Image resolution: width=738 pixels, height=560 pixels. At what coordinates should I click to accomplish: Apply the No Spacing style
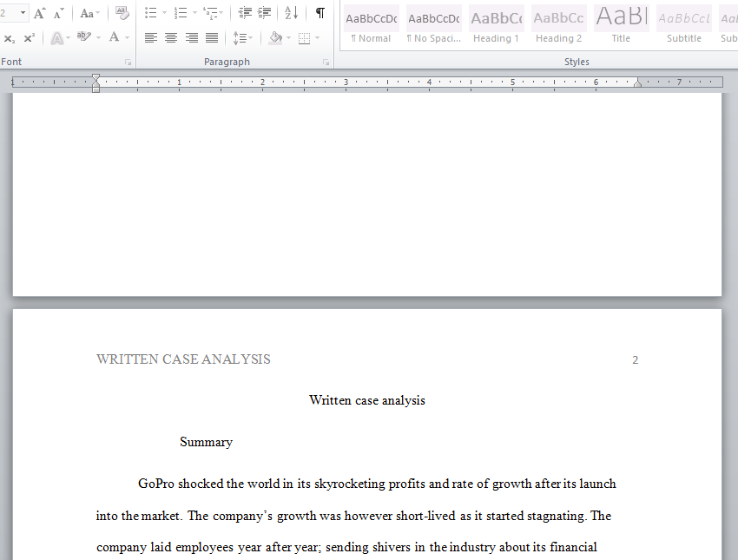click(434, 25)
